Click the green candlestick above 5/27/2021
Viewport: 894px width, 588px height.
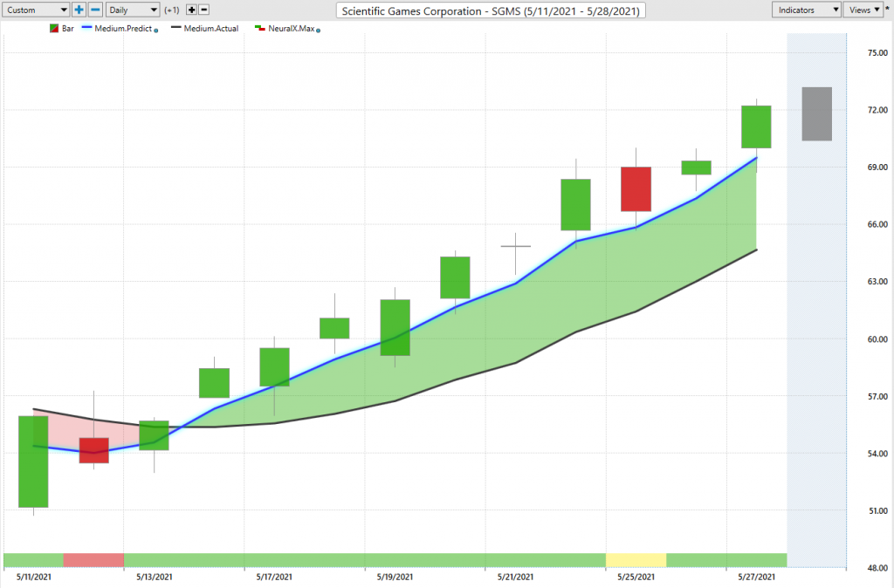[756, 127]
